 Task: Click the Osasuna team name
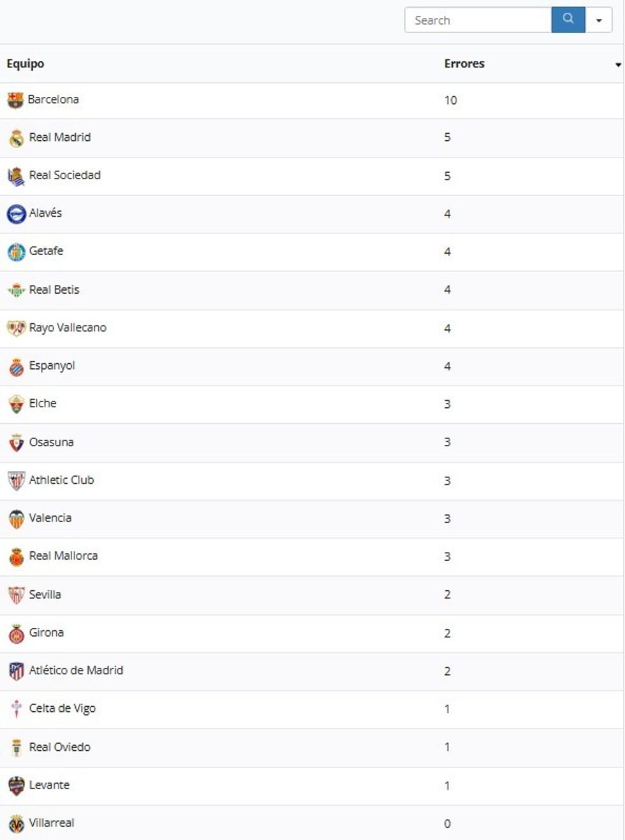click(x=51, y=442)
